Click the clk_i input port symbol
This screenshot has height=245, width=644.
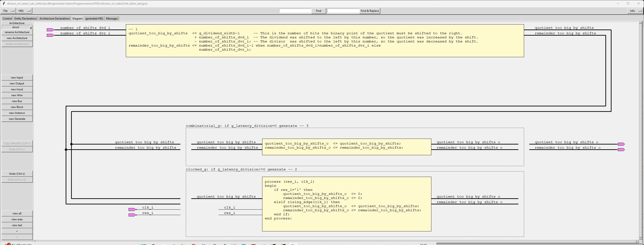[132, 210]
